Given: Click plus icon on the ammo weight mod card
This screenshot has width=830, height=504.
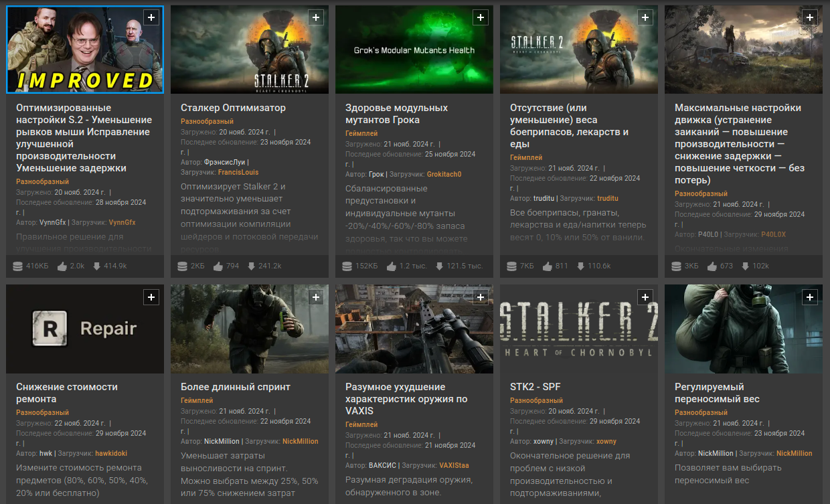Looking at the screenshot, I should [x=645, y=18].
